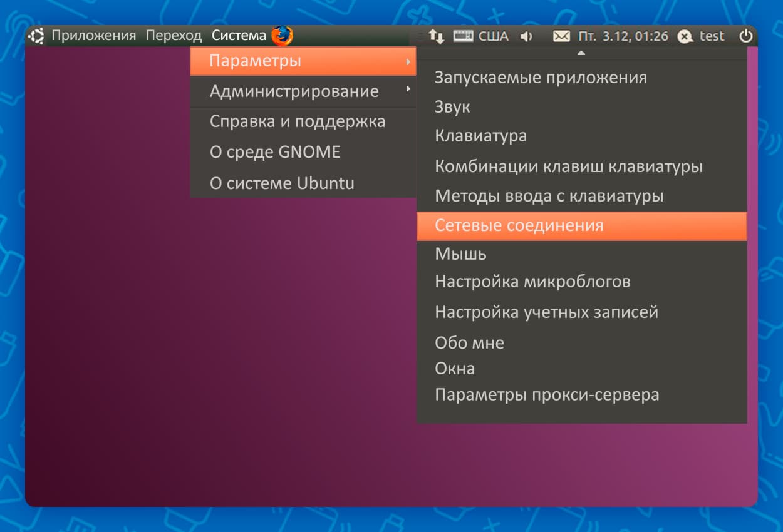Open the Переход menu

174,36
